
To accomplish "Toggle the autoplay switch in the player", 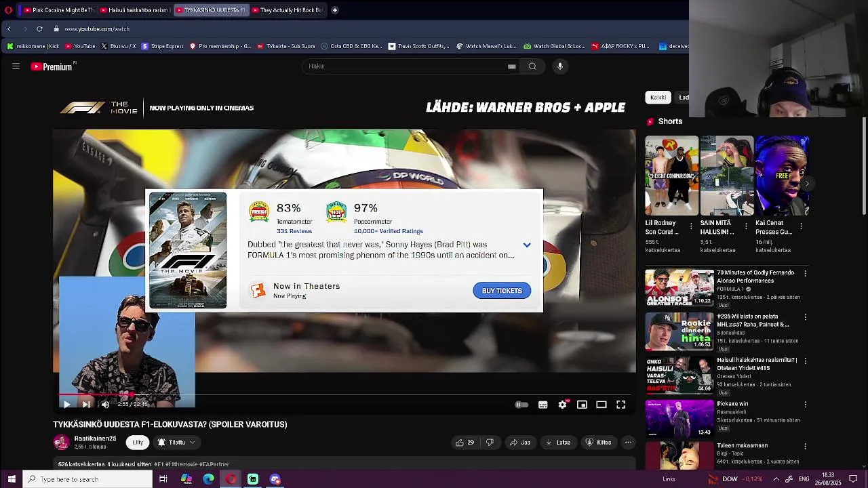I will click(521, 405).
